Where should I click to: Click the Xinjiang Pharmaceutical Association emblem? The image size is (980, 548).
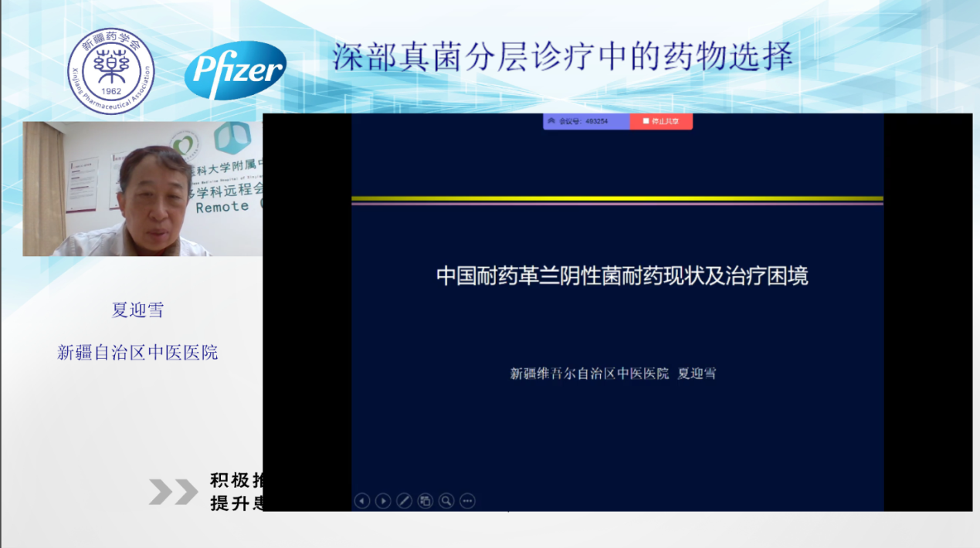[110, 71]
